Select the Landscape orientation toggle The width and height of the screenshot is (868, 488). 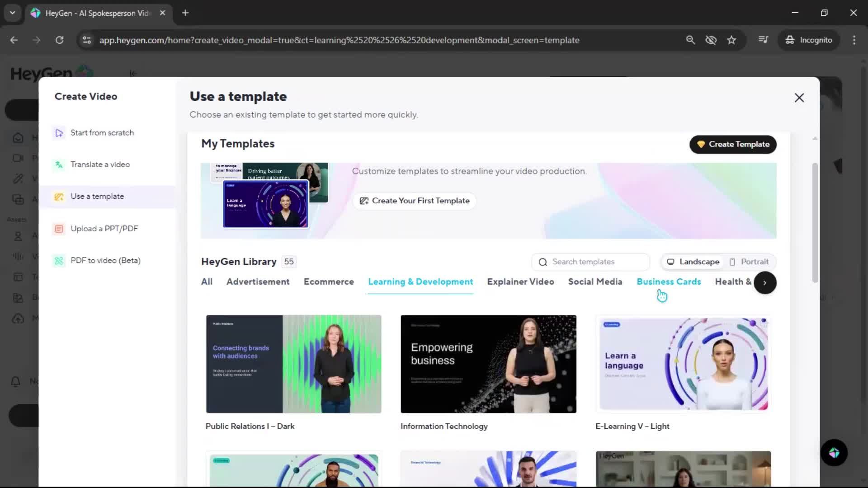(x=693, y=262)
